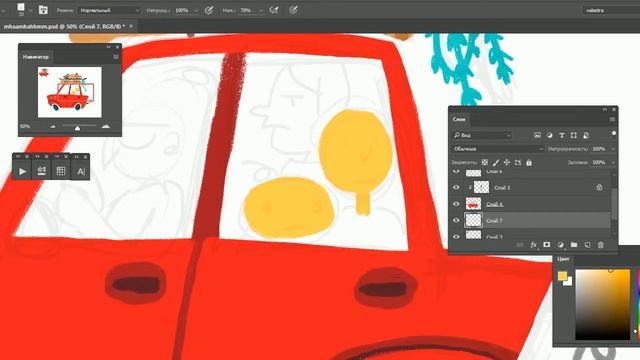Image resolution: width=640 pixels, height=360 pixels.
Task: Toggle prevent artboard auto-nesting lock
Action: pos(518,162)
